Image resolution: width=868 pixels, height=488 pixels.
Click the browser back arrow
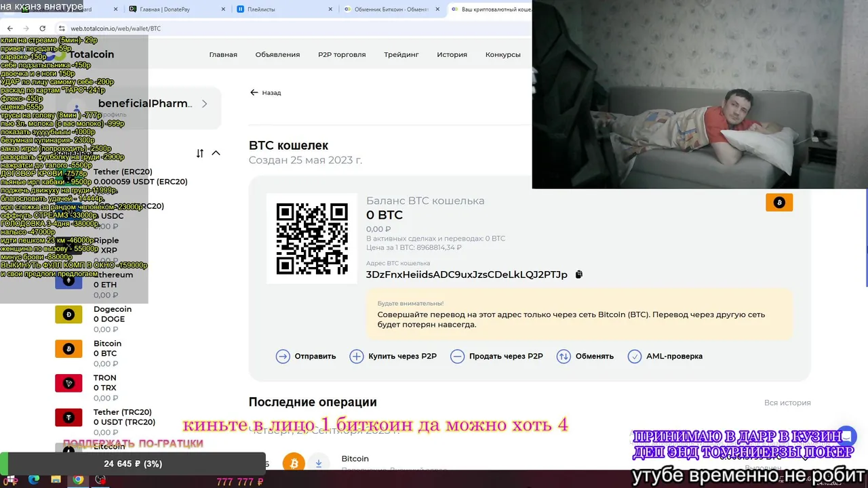click(9, 28)
